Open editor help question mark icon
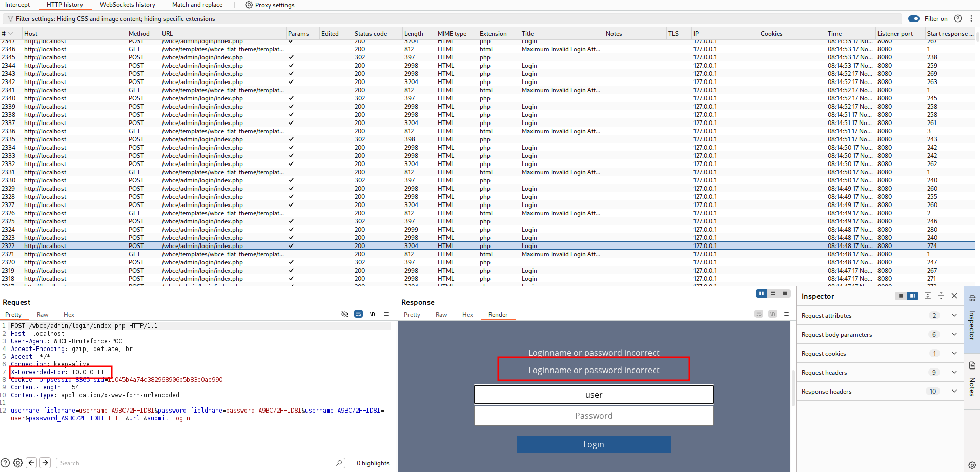980x472 pixels. 5,463
